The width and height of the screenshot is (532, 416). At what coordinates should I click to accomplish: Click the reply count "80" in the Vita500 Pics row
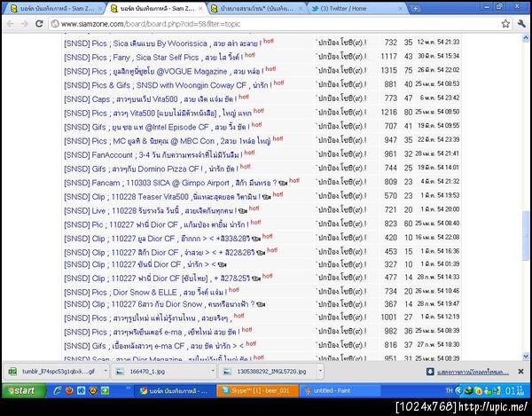coord(408,112)
